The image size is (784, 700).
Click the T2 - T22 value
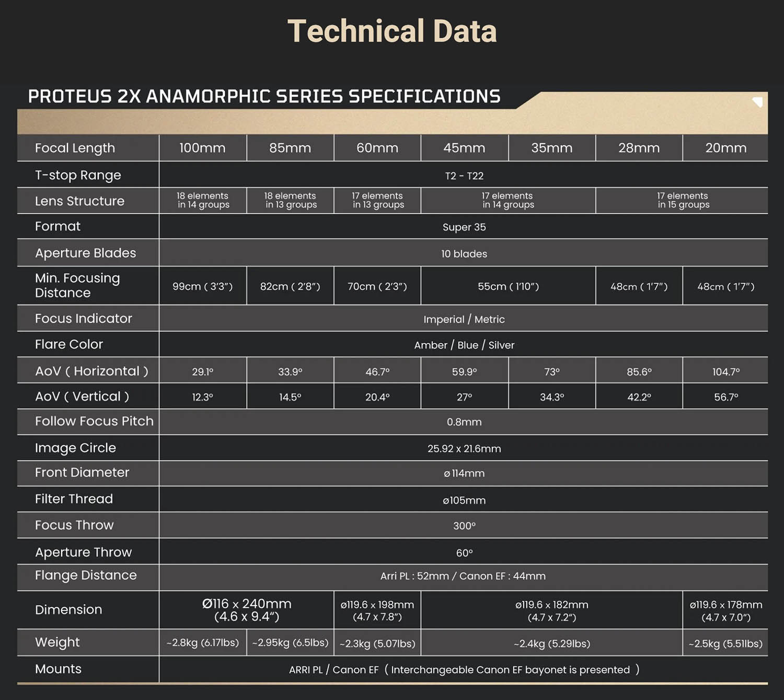464,176
